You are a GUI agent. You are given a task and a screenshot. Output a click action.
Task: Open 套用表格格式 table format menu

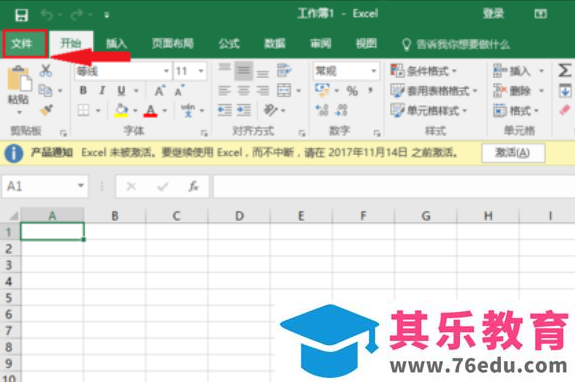pyautogui.click(x=434, y=91)
